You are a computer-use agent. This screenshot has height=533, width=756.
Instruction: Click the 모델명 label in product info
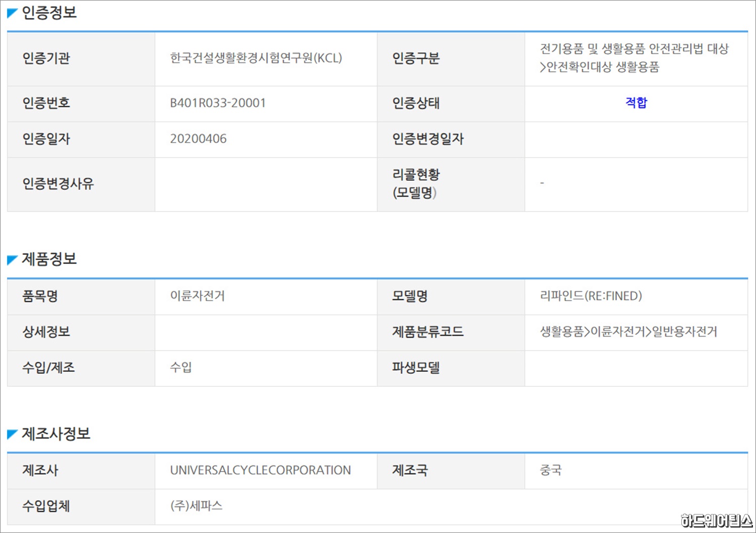point(410,296)
